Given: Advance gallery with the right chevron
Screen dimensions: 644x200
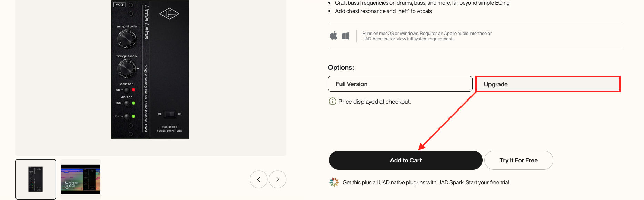Looking at the screenshot, I should [x=278, y=179].
